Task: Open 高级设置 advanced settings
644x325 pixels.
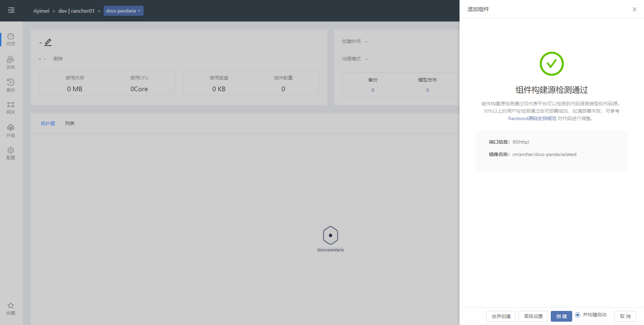Action: (533, 316)
